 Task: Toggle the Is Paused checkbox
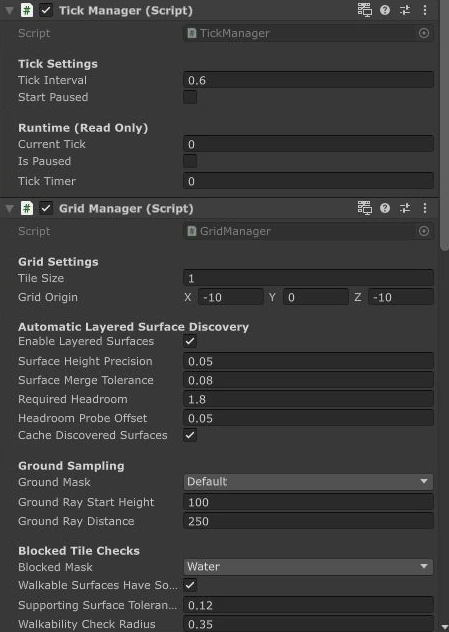click(x=190, y=161)
